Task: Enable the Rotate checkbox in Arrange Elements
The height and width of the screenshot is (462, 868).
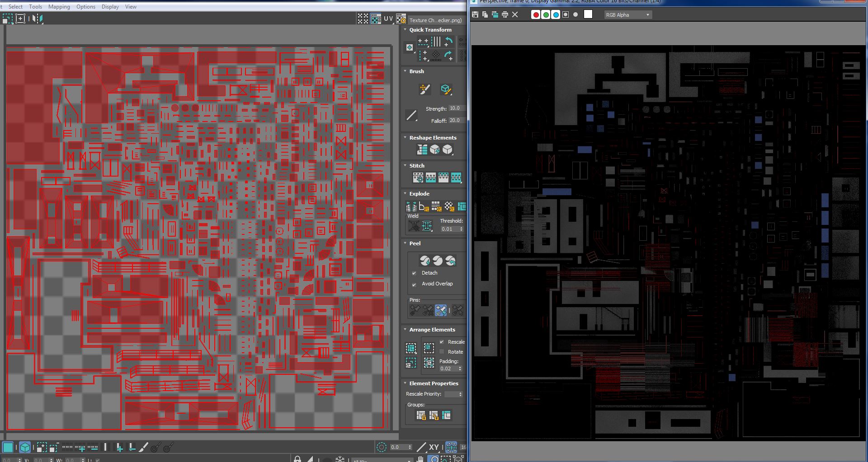Action: click(442, 352)
